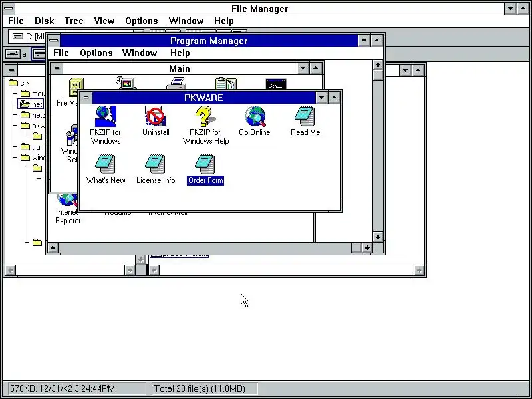Open Help menu in Program Manager
The width and height of the screenshot is (532, 399).
[x=180, y=53]
